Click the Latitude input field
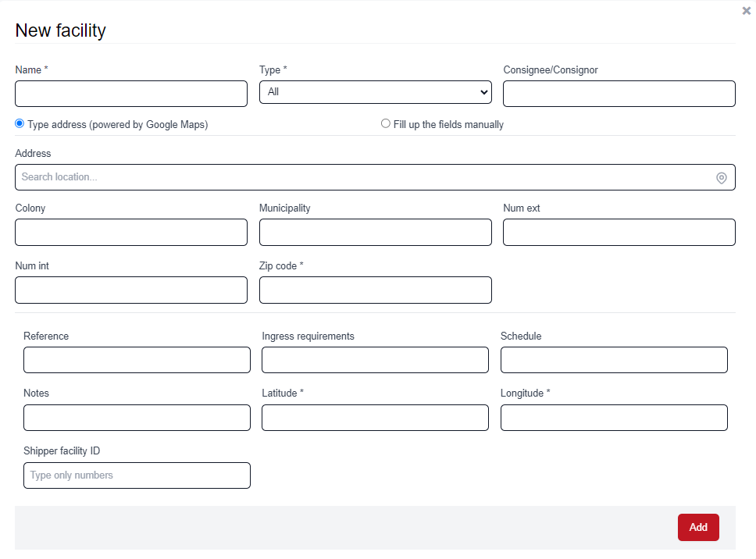Image resolution: width=756 pixels, height=559 pixels. [x=376, y=418]
